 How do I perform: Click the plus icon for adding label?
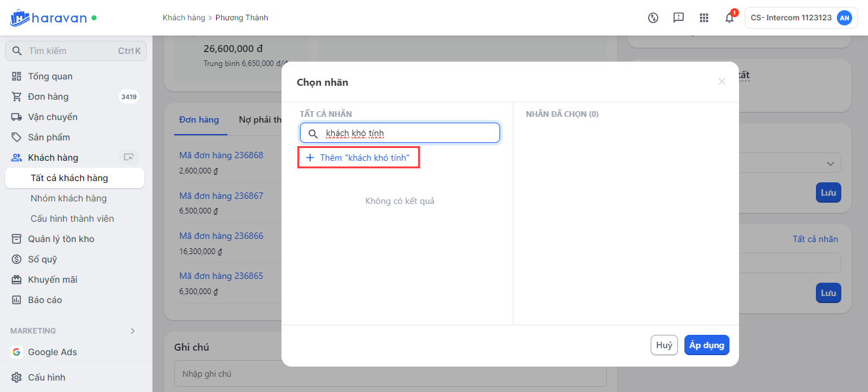click(310, 158)
